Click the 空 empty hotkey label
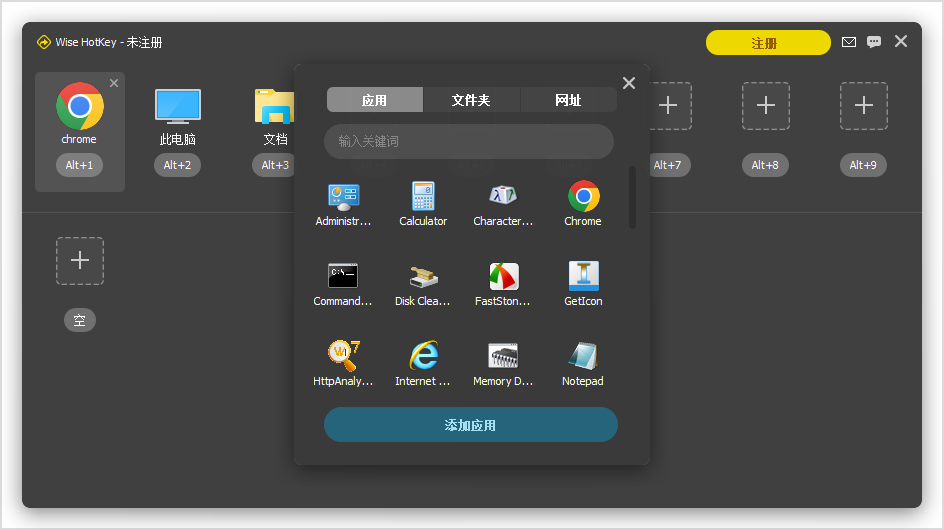 click(80, 320)
